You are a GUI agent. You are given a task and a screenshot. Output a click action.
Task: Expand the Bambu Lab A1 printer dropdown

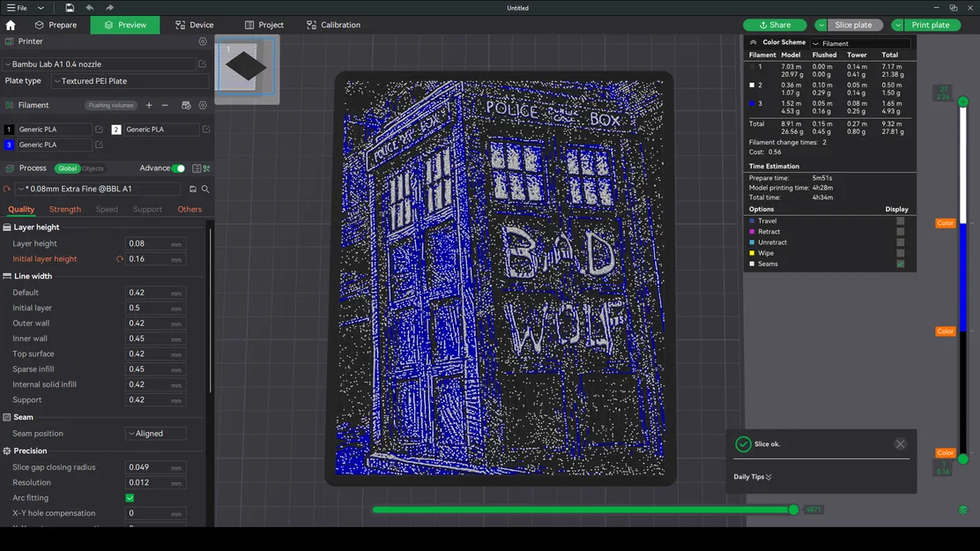tap(100, 64)
